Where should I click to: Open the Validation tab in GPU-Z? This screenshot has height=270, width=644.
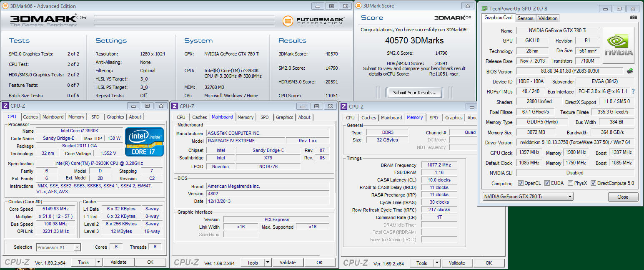click(548, 18)
